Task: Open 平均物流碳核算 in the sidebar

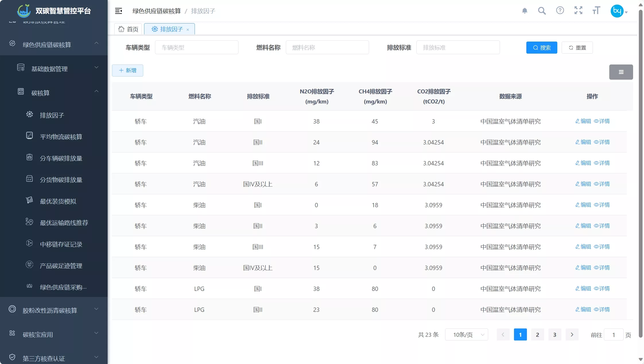Action: pos(54,137)
